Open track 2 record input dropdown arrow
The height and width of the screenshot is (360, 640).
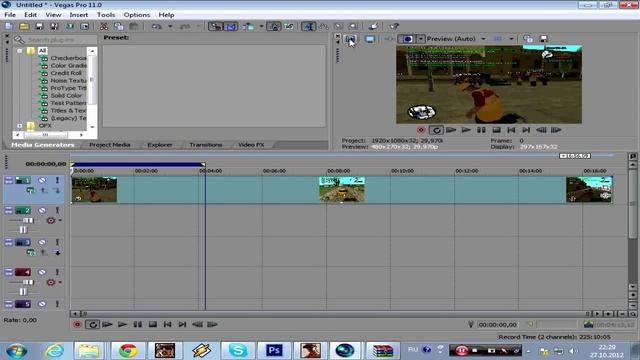click(x=60, y=220)
